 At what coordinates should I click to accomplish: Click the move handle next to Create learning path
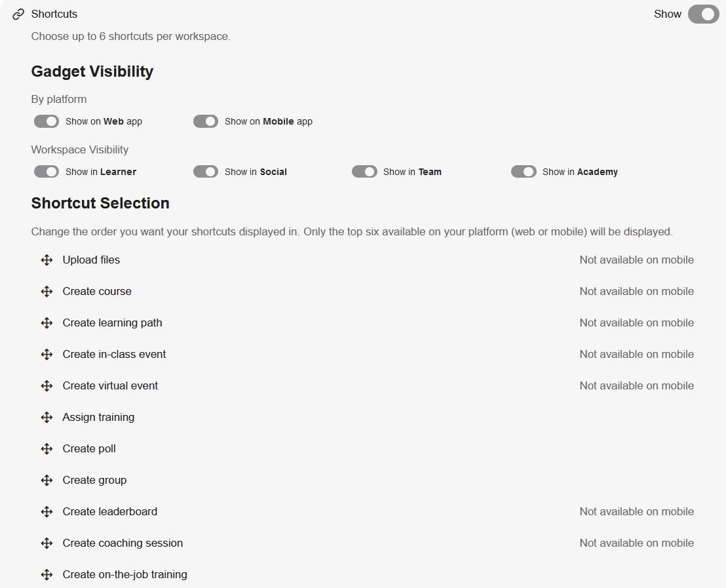pos(47,323)
